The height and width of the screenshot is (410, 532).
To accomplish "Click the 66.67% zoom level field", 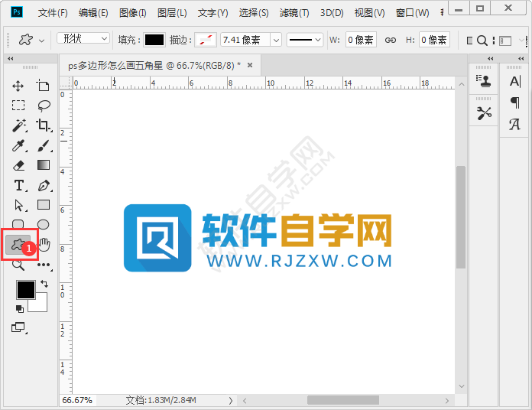I will 77,400.
